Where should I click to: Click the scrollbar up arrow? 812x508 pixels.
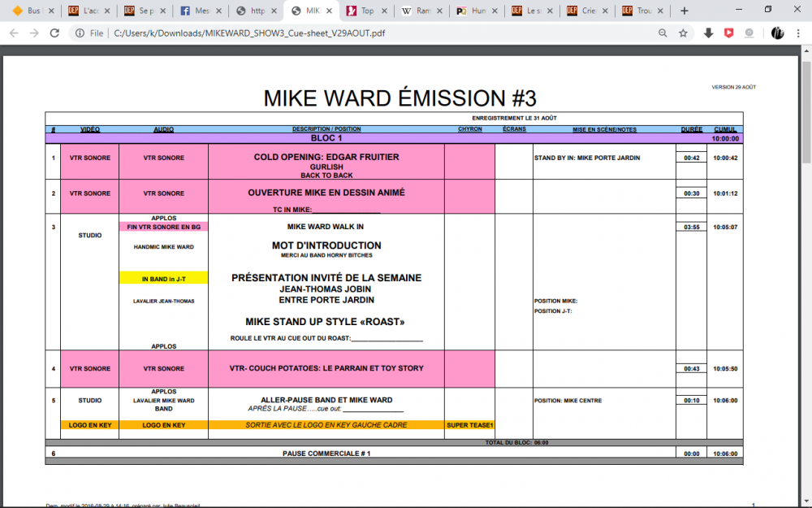click(x=806, y=52)
